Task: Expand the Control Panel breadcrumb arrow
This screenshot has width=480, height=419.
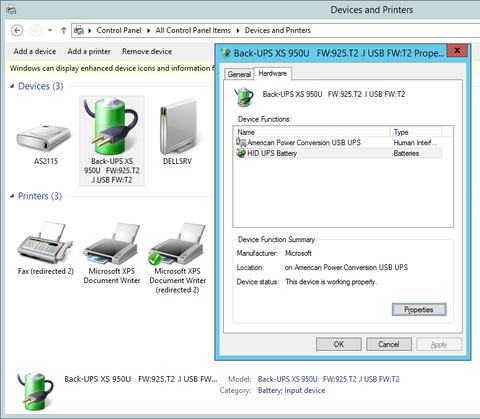Action: click(148, 31)
